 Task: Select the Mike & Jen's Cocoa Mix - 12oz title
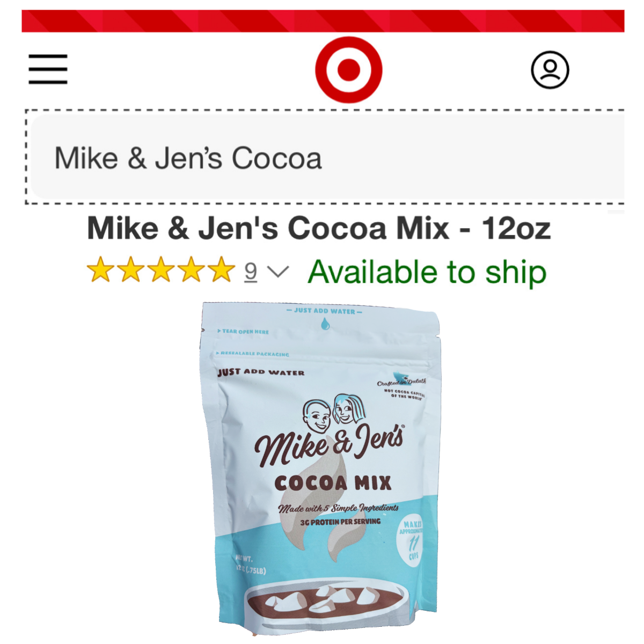click(319, 228)
